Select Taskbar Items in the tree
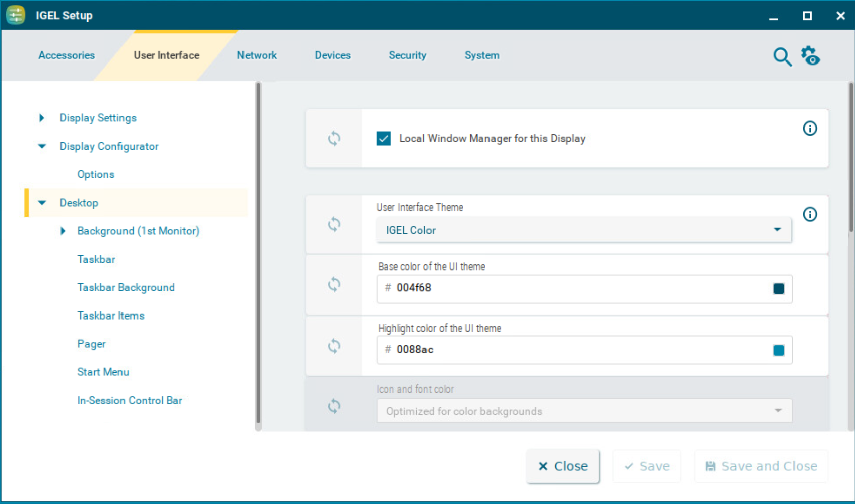 pyautogui.click(x=111, y=316)
